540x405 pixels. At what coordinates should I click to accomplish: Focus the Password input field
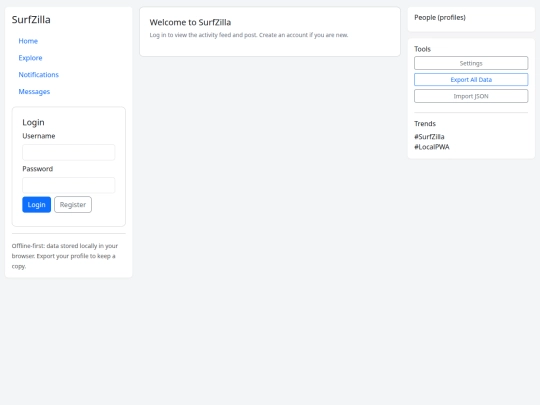point(69,185)
